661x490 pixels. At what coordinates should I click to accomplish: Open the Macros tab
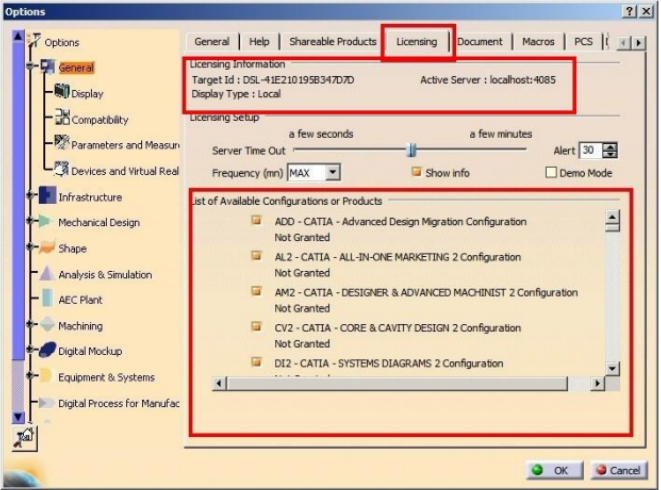click(538, 42)
